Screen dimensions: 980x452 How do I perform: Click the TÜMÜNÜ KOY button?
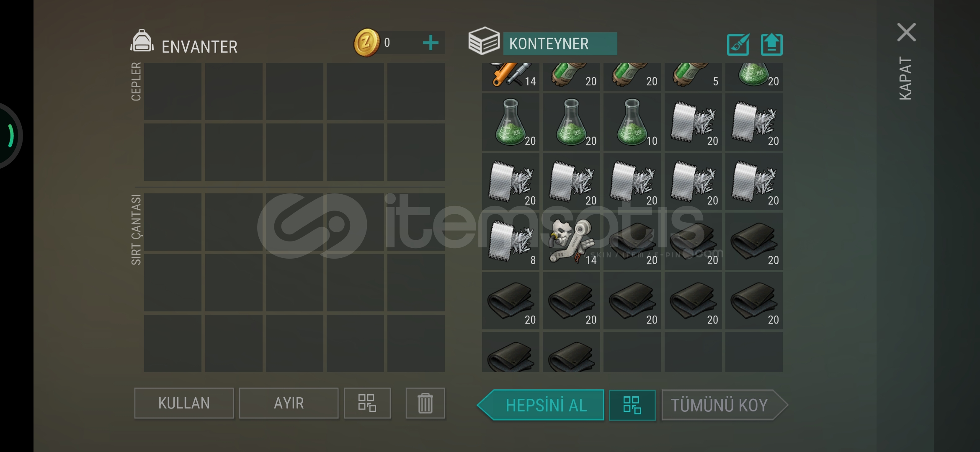pos(725,405)
